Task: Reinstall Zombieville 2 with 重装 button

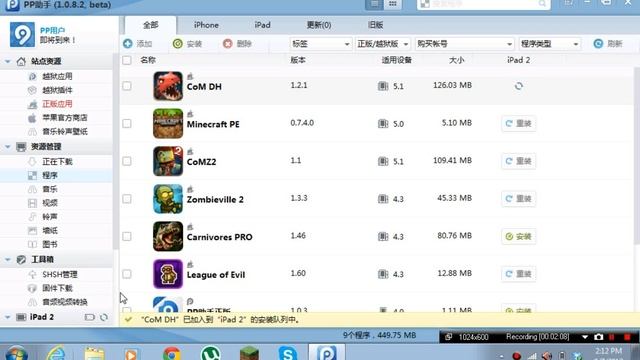Action: click(518, 199)
